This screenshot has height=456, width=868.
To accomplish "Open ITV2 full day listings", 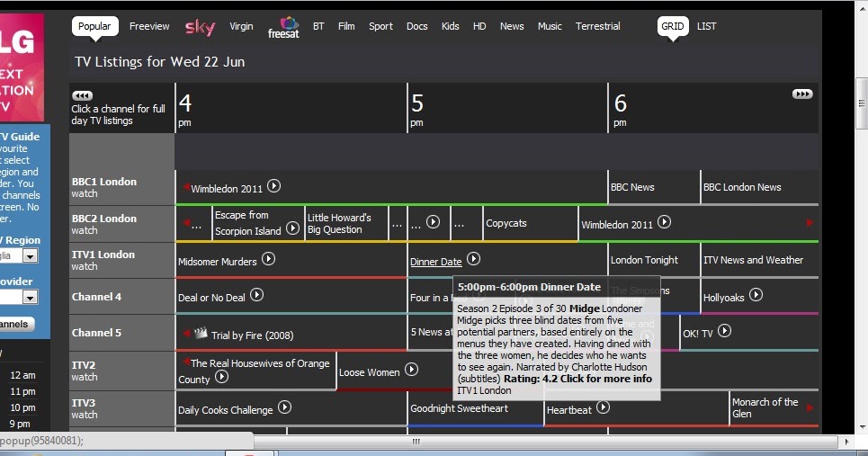I will tap(84, 365).
